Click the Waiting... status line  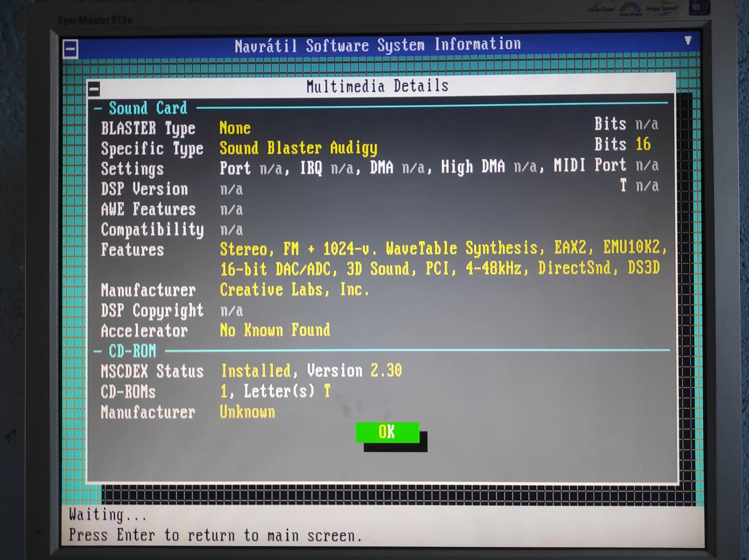click(108, 515)
